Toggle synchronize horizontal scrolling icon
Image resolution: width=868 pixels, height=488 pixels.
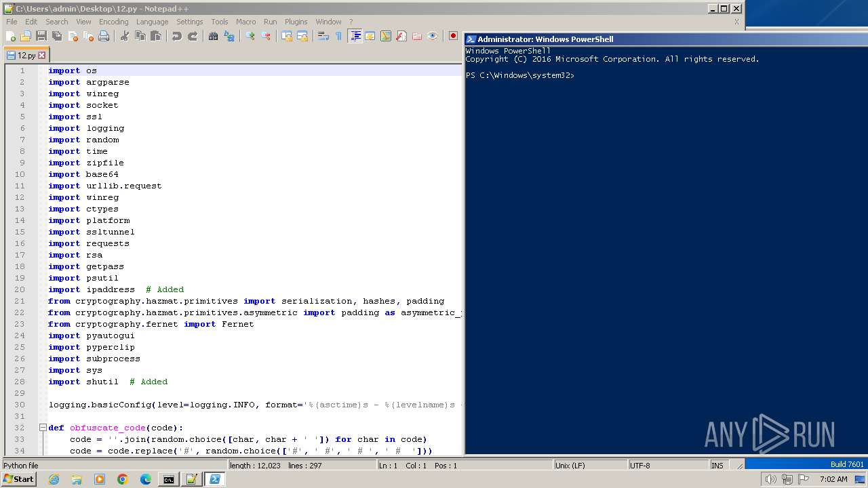point(302,36)
